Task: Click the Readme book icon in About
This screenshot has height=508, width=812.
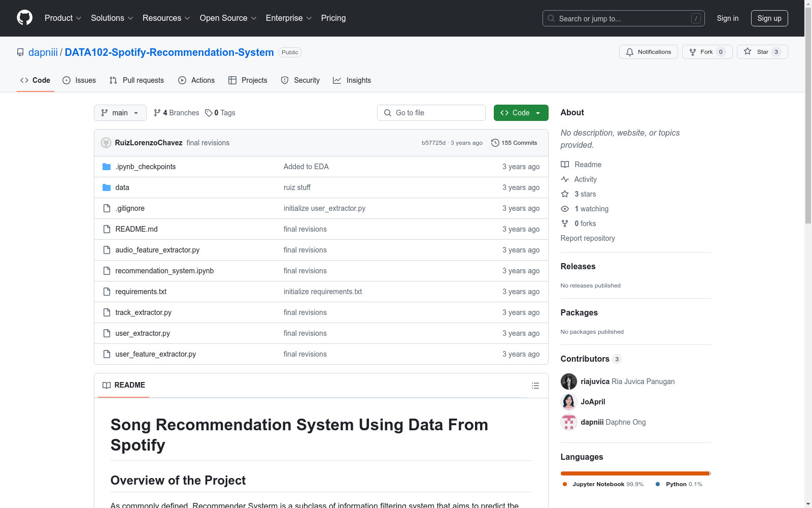Action: (x=565, y=165)
